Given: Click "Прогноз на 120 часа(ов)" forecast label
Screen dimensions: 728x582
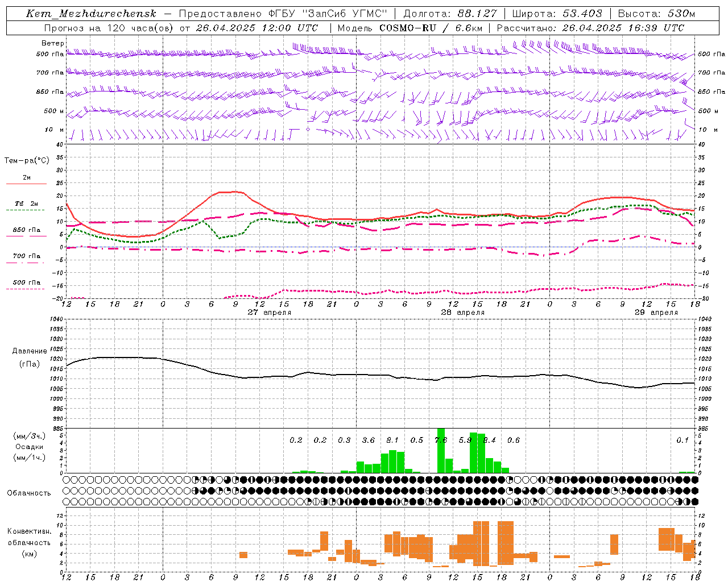Looking at the screenshot, I should point(109,28).
